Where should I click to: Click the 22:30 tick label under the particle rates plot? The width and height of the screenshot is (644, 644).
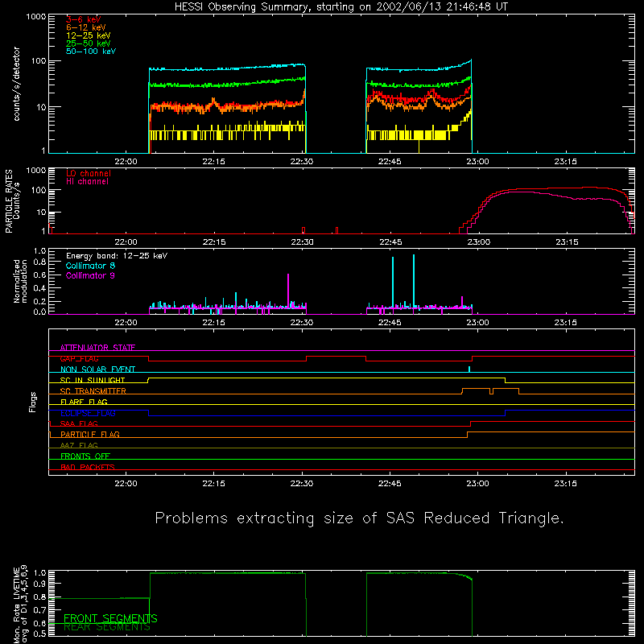point(302,242)
